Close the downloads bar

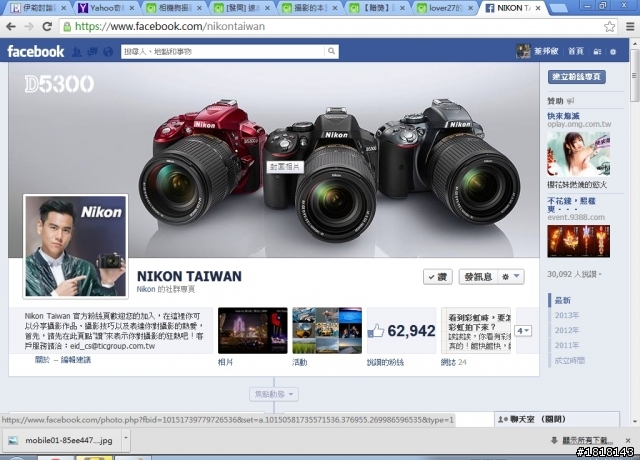coord(628,440)
